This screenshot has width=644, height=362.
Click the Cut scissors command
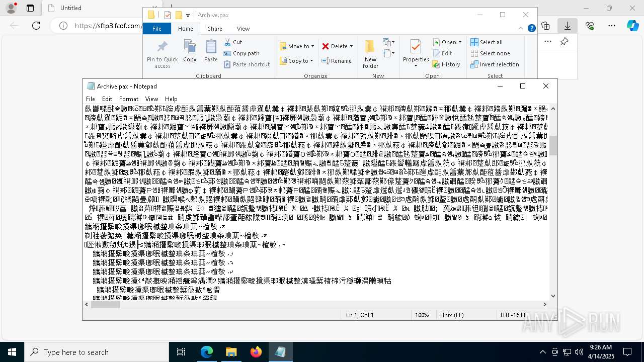coord(233,42)
